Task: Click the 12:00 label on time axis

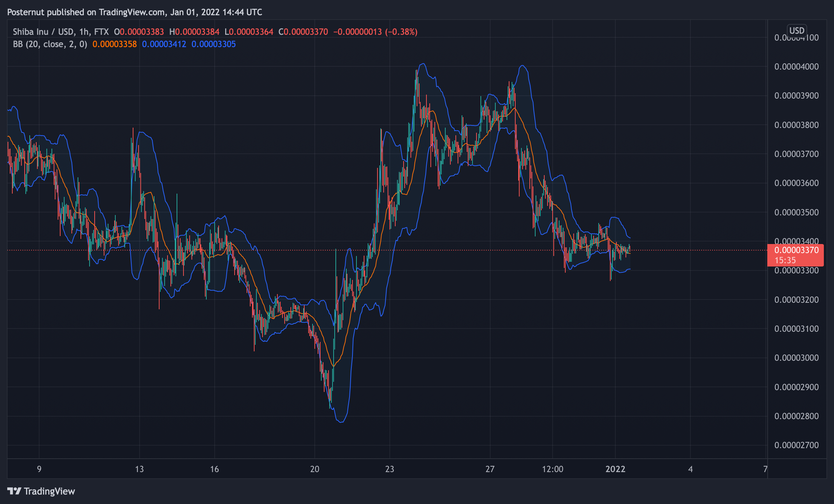Action: [x=553, y=469]
